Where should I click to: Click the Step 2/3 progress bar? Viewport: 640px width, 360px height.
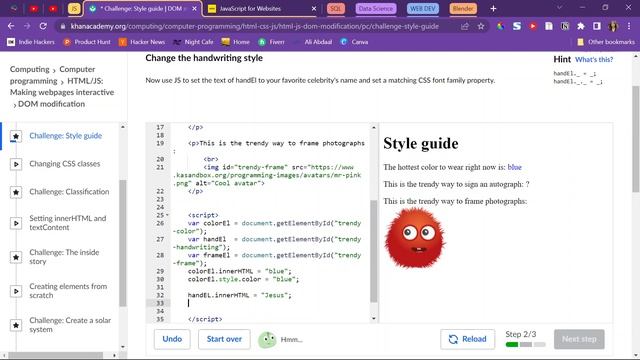[x=525, y=344]
